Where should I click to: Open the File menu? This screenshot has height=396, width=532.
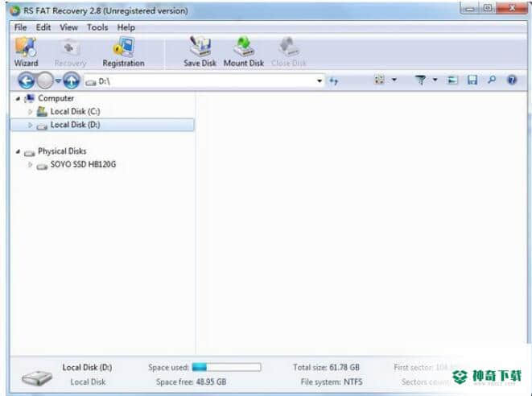coord(20,27)
